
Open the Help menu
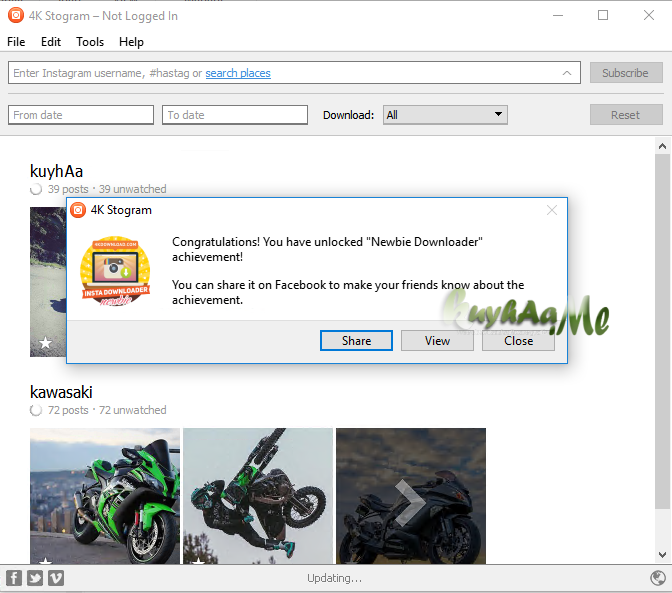coord(131,42)
